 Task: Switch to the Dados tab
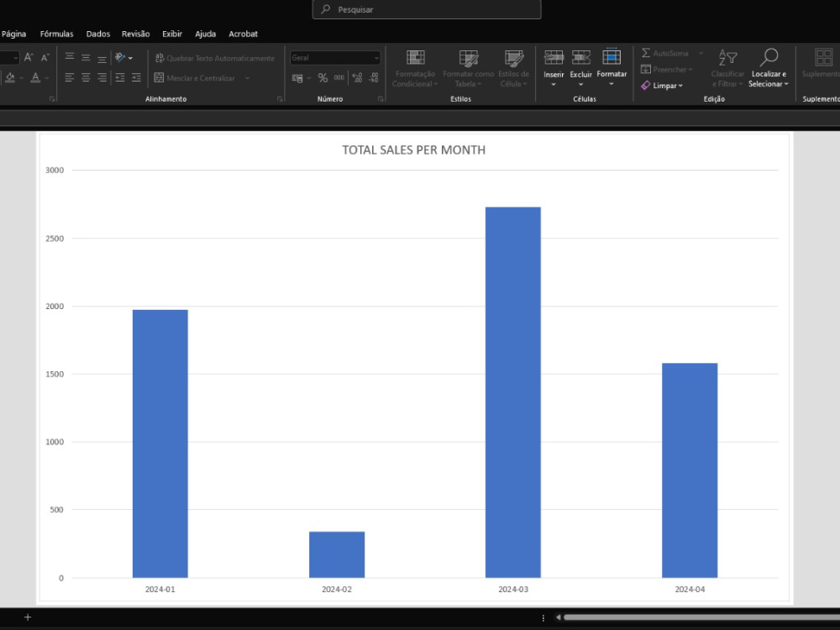[x=98, y=34]
